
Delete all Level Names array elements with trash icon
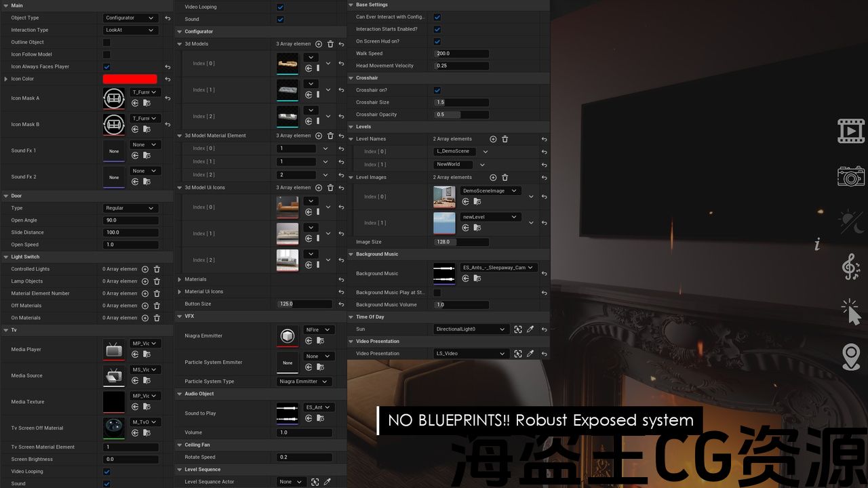click(x=505, y=139)
